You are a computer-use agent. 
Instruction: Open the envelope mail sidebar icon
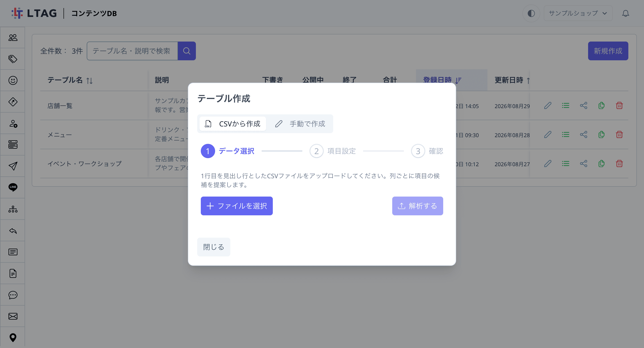click(x=13, y=316)
